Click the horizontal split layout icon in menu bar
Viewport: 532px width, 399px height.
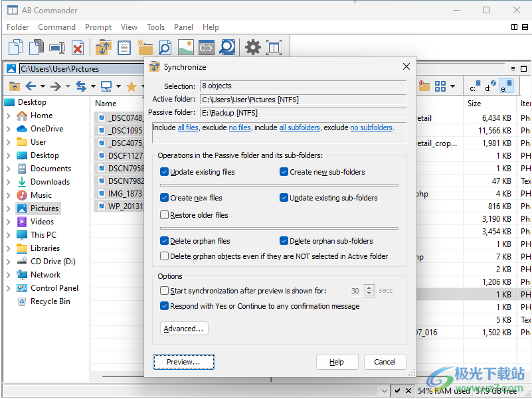coord(525,27)
